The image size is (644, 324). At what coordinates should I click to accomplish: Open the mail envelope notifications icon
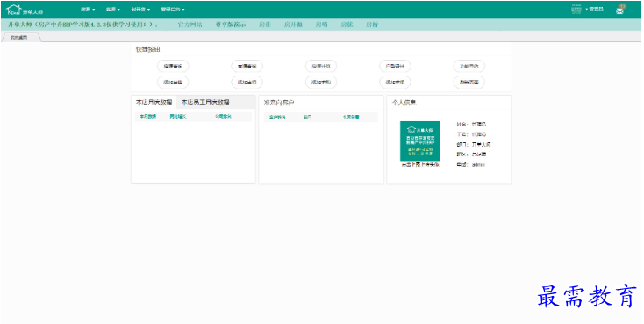pos(619,11)
